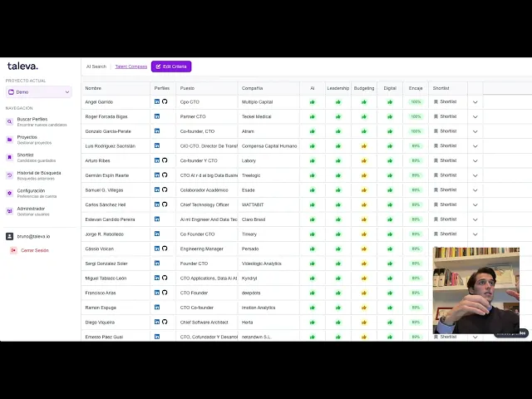Click the Nombre column header

[x=93, y=88]
